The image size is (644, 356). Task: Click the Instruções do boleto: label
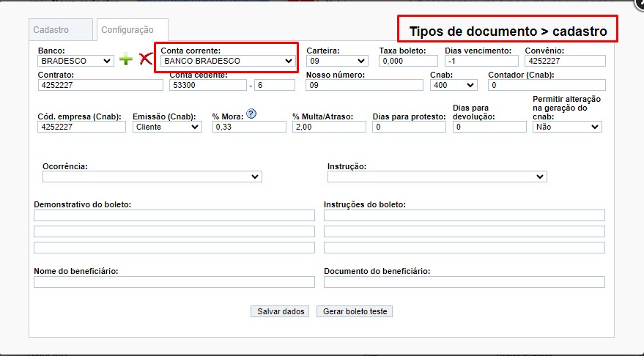coord(365,204)
